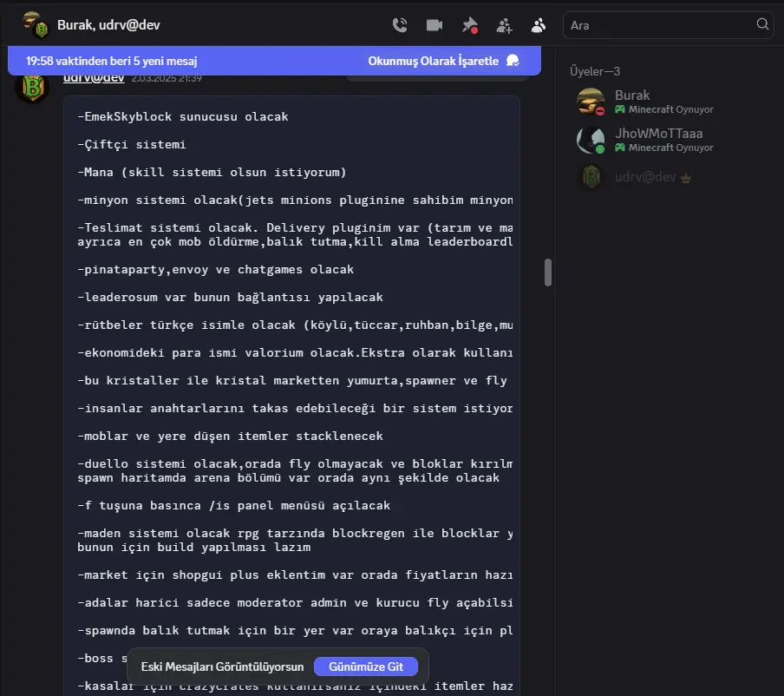
Task: Toggle the member list panel
Action: tap(539, 25)
